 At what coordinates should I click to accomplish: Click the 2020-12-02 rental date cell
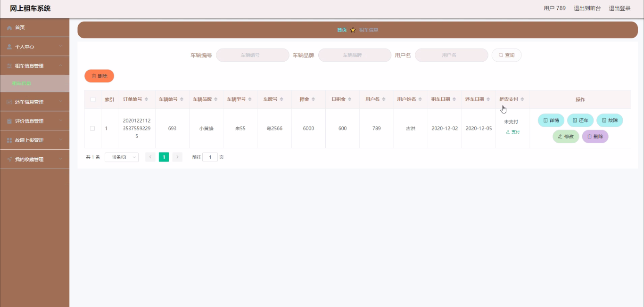coord(445,129)
